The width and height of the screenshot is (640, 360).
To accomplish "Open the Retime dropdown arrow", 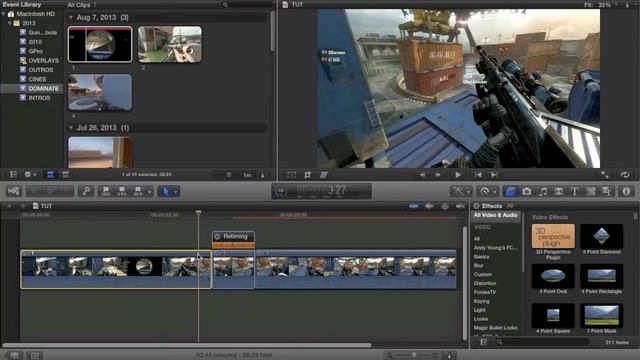I will coord(494,191).
